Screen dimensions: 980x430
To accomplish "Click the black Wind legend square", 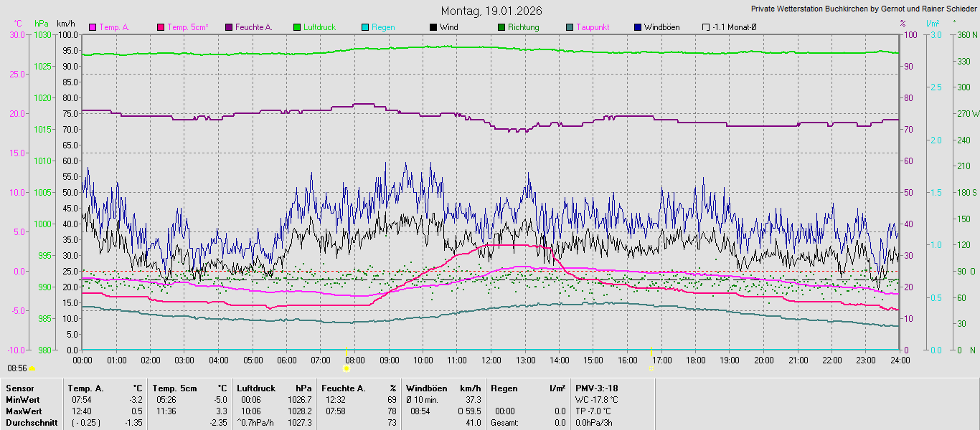I will (433, 27).
